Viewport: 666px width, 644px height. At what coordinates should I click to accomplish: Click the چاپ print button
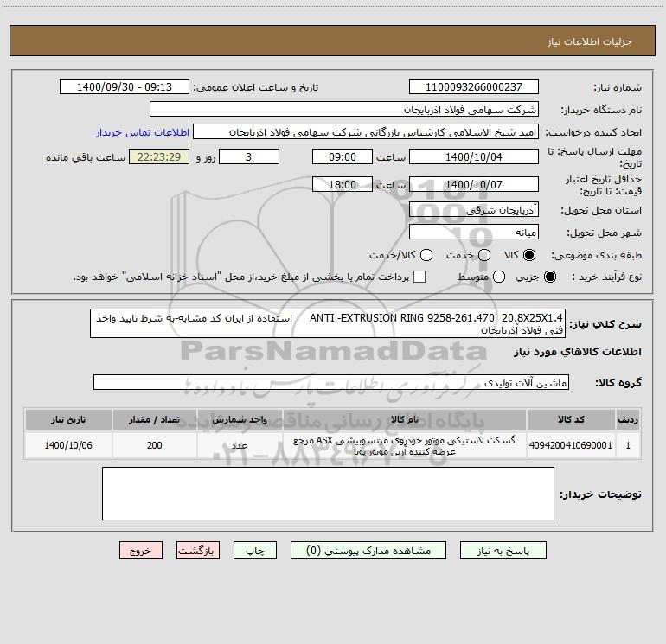[255, 550]
